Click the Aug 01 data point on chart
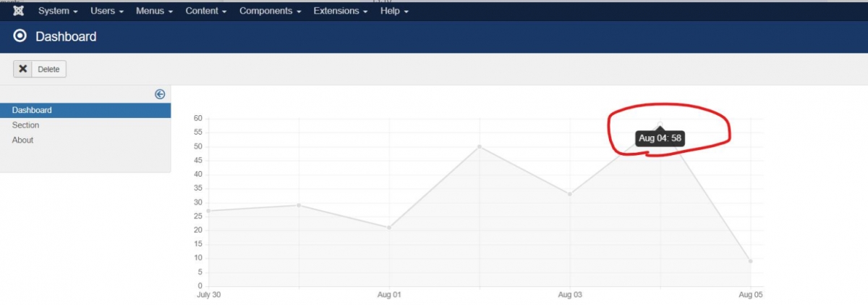The image size is (868, 305). click(389, 227)
